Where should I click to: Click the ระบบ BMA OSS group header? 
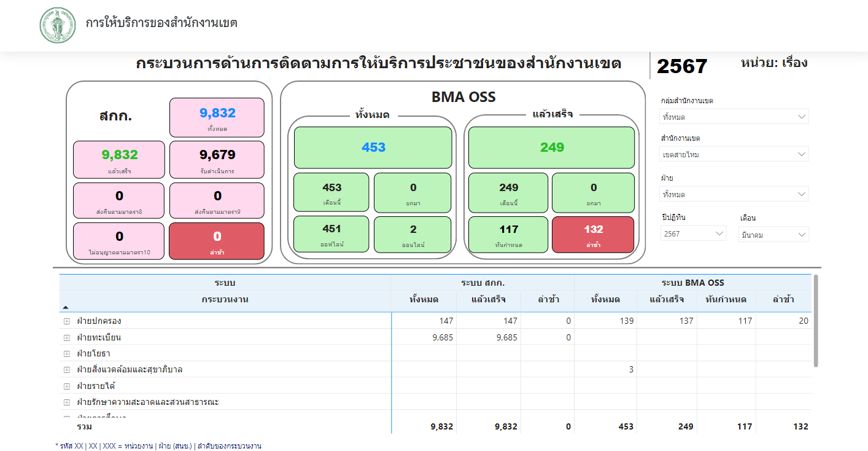pyautogui.click(x=692, y=283)
